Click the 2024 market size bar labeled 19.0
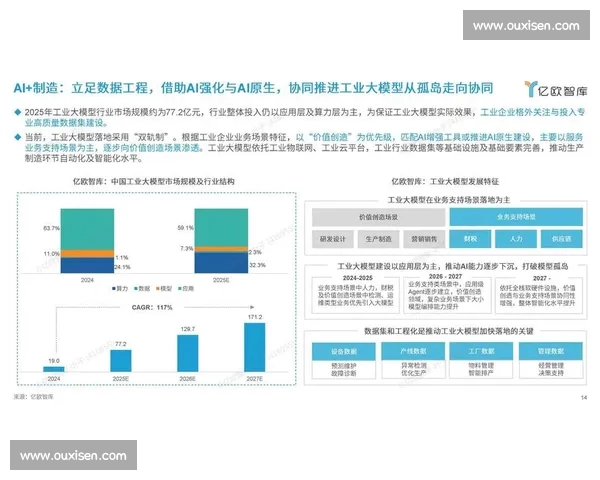Image resolution: width=600 pixels, height=480 pixels. [54, 369]
